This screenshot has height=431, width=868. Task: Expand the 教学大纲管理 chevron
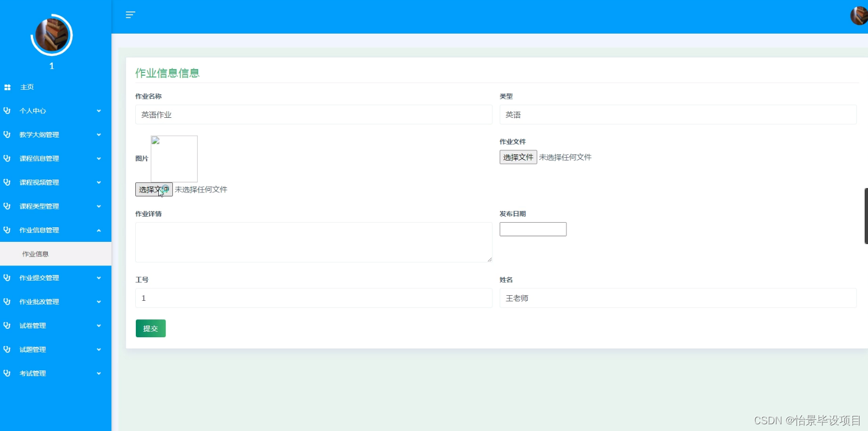[99, 135]
